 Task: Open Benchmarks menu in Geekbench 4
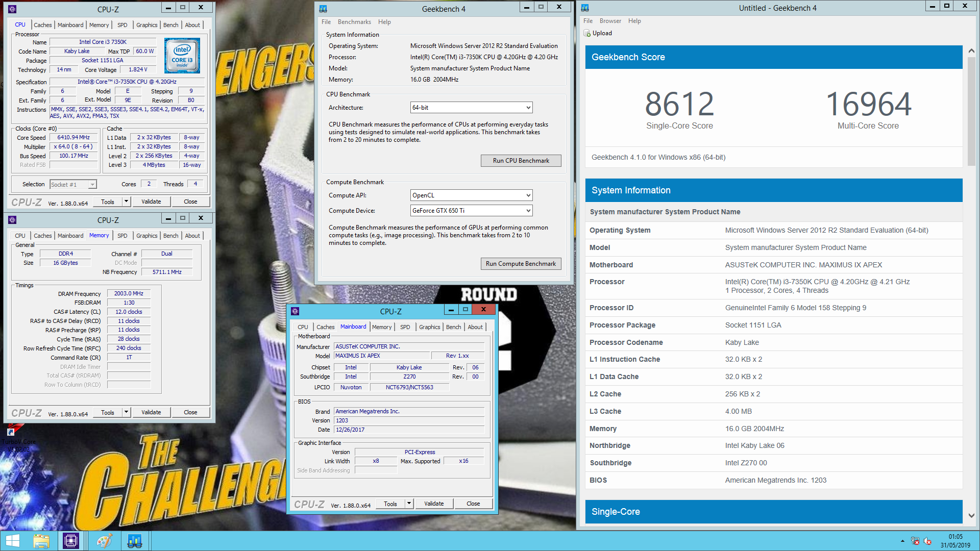coord(354,22)
